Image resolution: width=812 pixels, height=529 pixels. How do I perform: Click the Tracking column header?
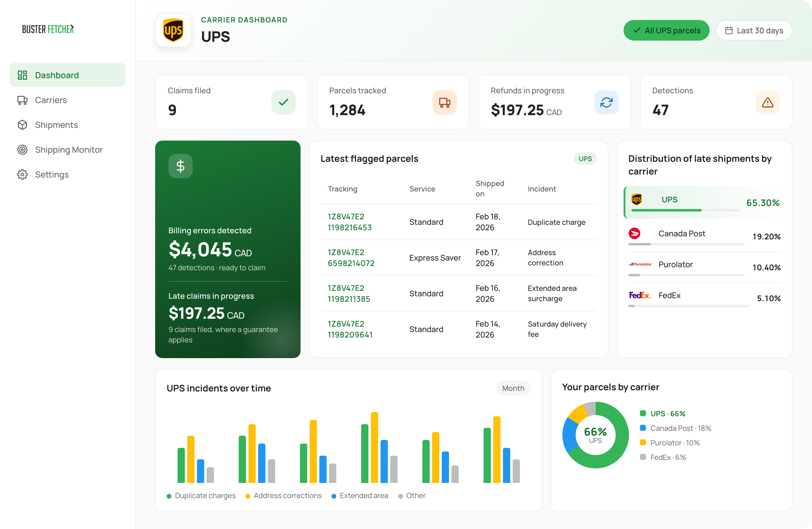(343, 189)
